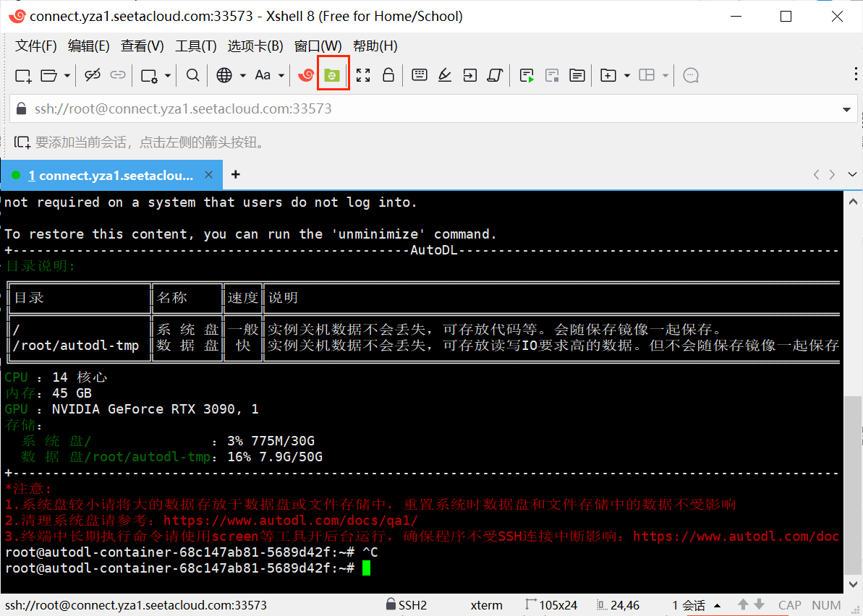Screen dimensions: 863x616
Task: Select the connect.yza1.seetaclou tab
Action: (x=109, y=174)
